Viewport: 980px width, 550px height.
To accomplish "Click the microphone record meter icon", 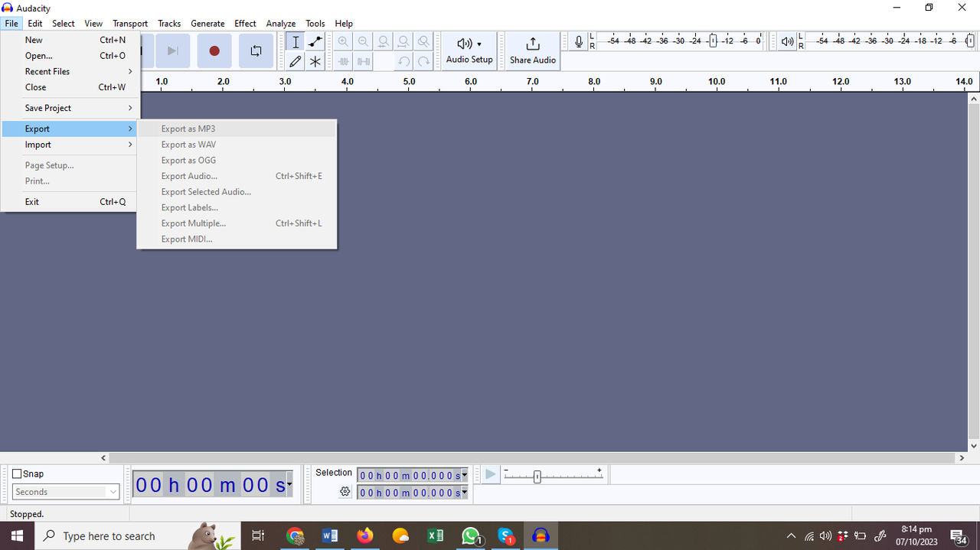I will point(579,41).
